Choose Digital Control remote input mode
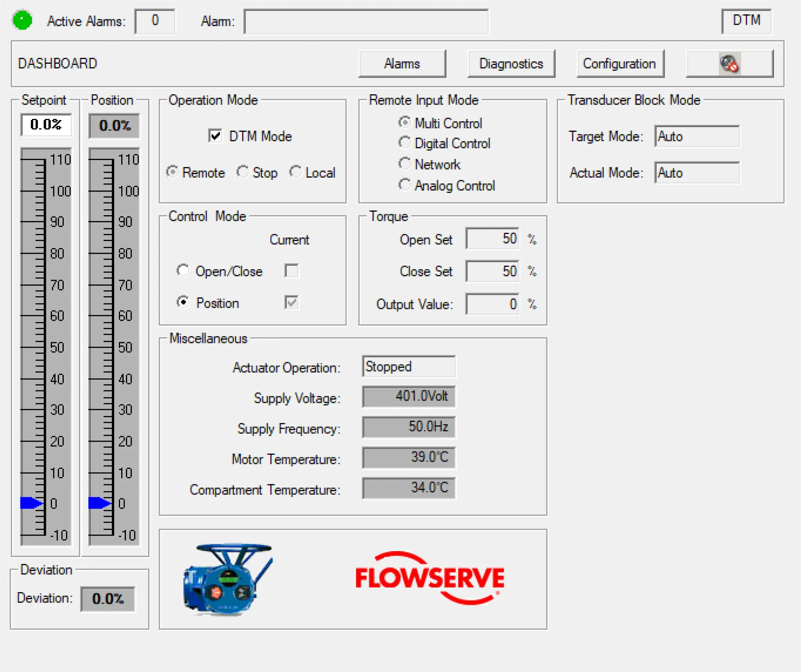 pos(404,143)
